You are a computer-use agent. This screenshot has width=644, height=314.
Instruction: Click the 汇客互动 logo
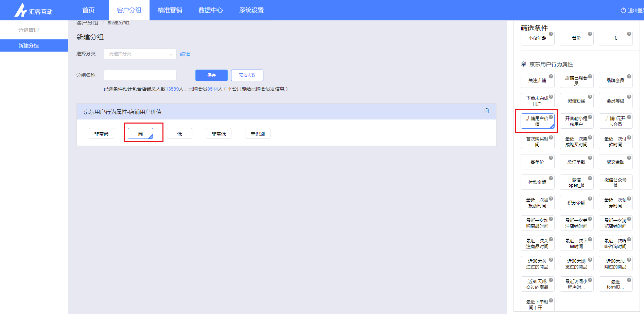(33, 10)
